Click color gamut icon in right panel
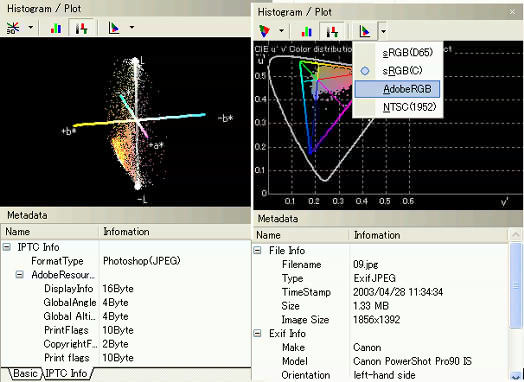 tap(365, 32)
